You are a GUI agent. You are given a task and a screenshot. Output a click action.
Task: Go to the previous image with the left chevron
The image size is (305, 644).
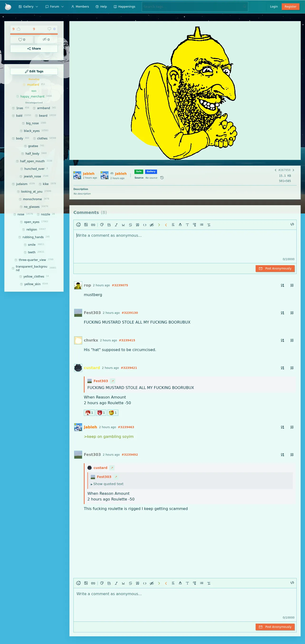pos(276,170)
